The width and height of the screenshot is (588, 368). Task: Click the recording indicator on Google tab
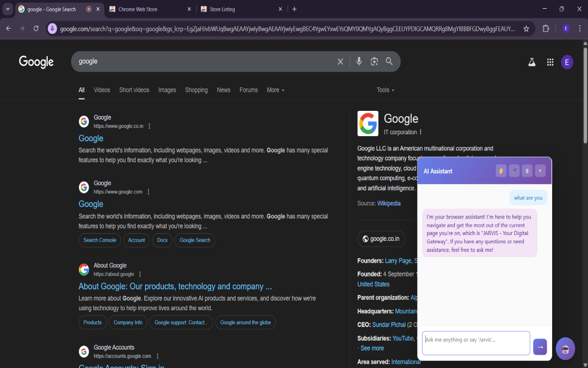89,9
